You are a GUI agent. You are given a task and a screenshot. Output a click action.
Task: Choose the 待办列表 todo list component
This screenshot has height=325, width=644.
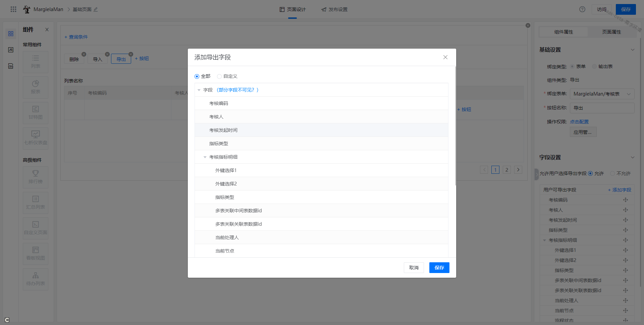[36, 279]
